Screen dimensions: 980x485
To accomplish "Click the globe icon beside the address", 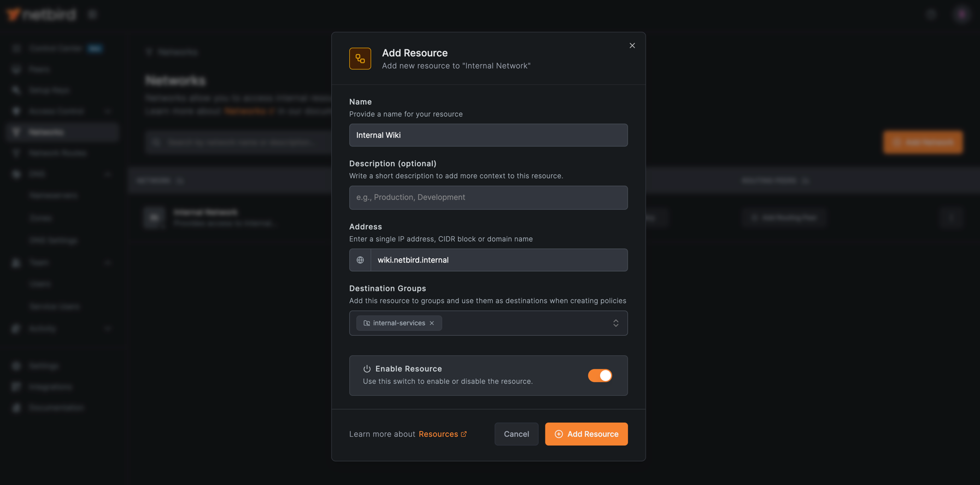I will (360, 260).
